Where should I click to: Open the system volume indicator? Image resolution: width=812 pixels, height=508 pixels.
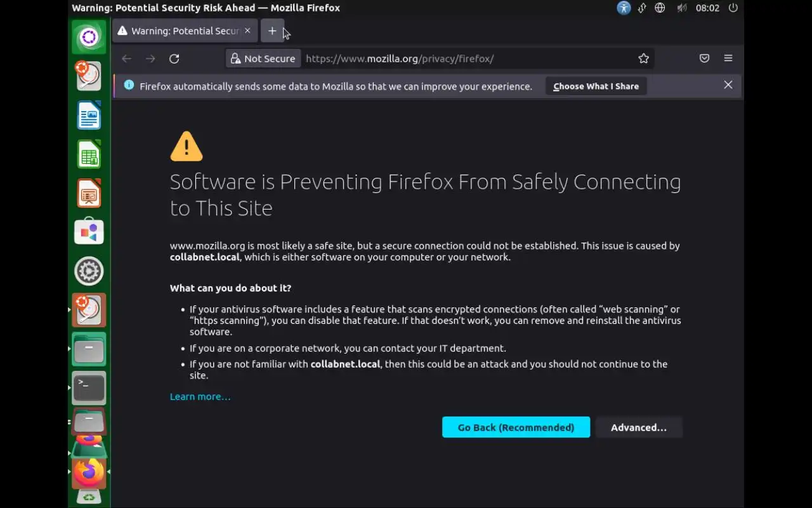coord(682,8)
